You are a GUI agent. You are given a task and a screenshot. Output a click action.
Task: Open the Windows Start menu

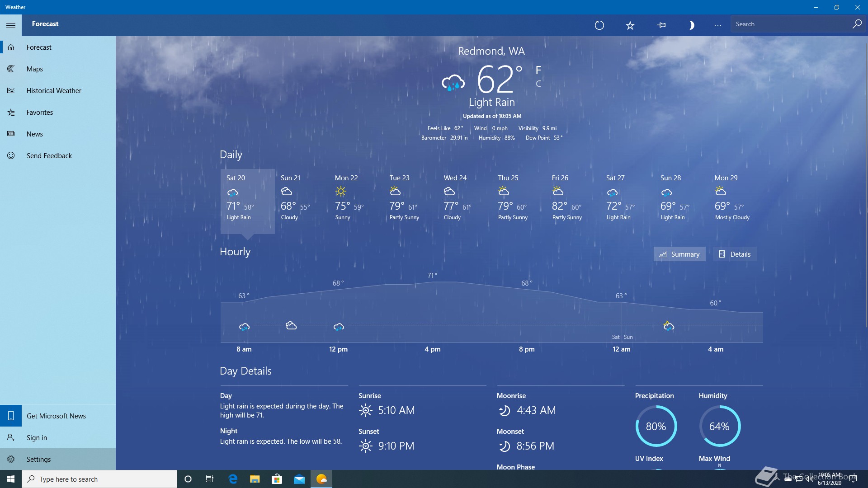11,479
